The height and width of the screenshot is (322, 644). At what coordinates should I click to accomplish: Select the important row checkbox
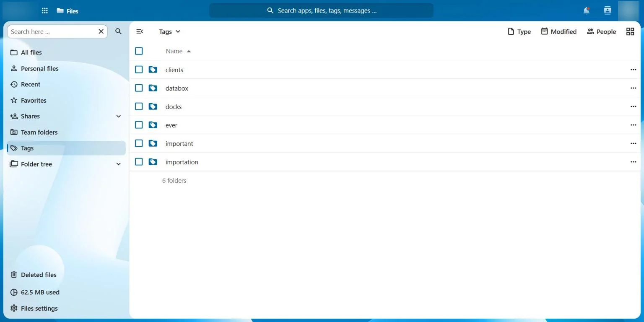[x=139, y=143]
